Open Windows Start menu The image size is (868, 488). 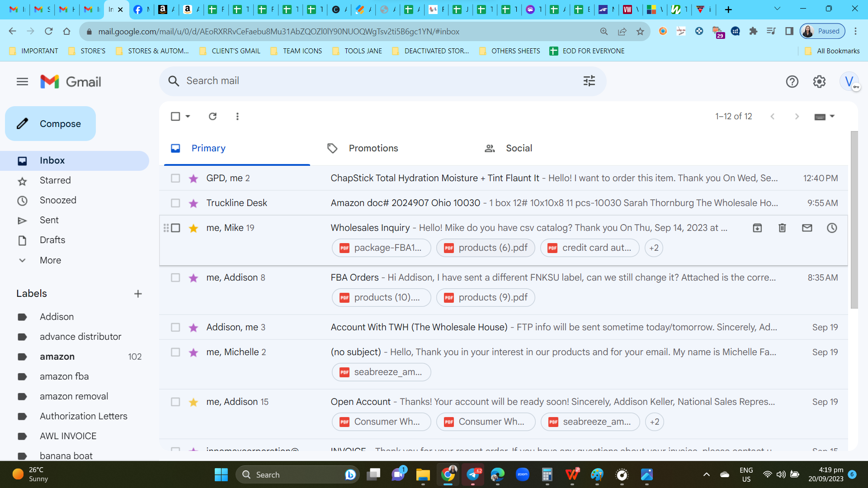tap(221, 475)
